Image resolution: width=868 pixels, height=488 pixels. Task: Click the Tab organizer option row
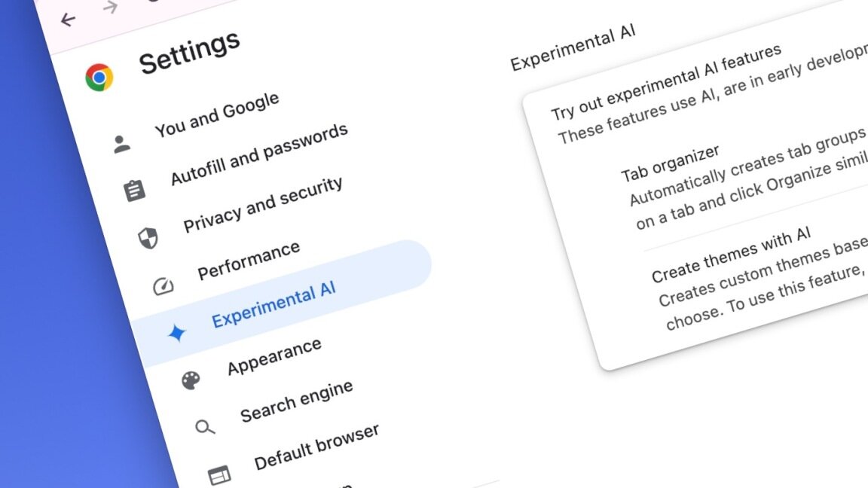click(741, 182)
